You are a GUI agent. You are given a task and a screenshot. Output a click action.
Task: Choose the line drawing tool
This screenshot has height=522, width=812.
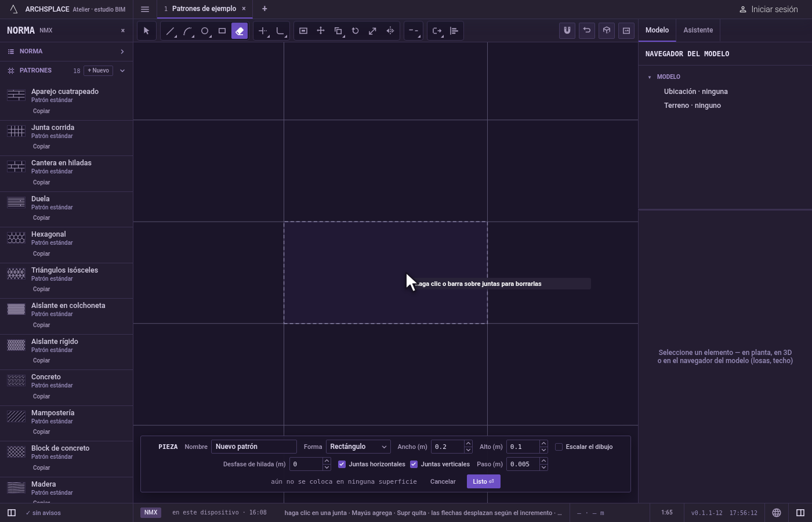pyautogui.click(x=170, y=31)
